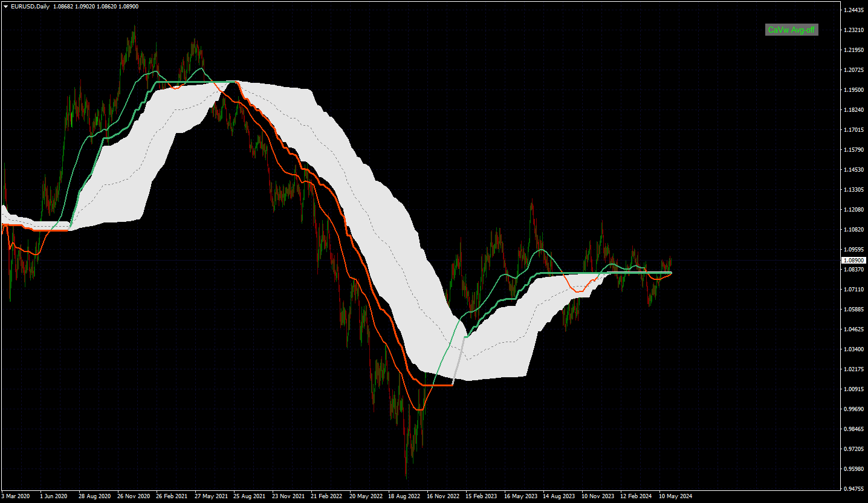
Task: Click the 1.13305 level on price scale
Action: (854, 190)
